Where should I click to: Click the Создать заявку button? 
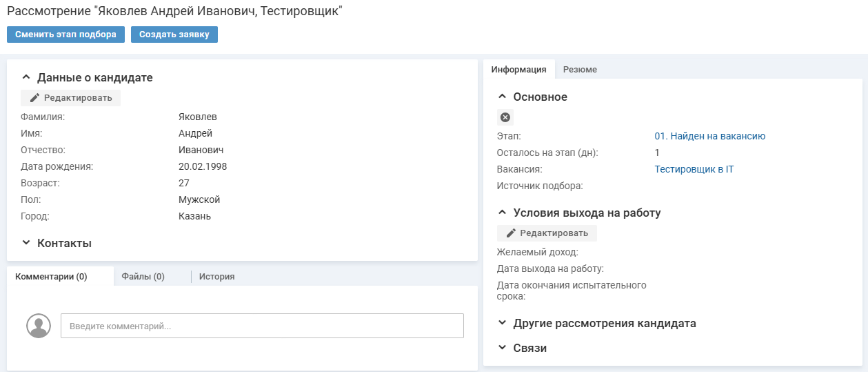174,35
